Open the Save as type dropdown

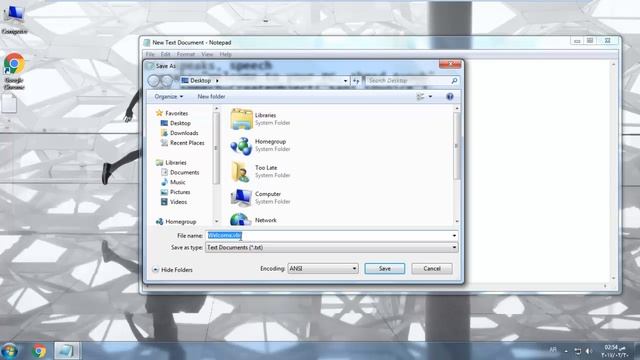point(331,247)
